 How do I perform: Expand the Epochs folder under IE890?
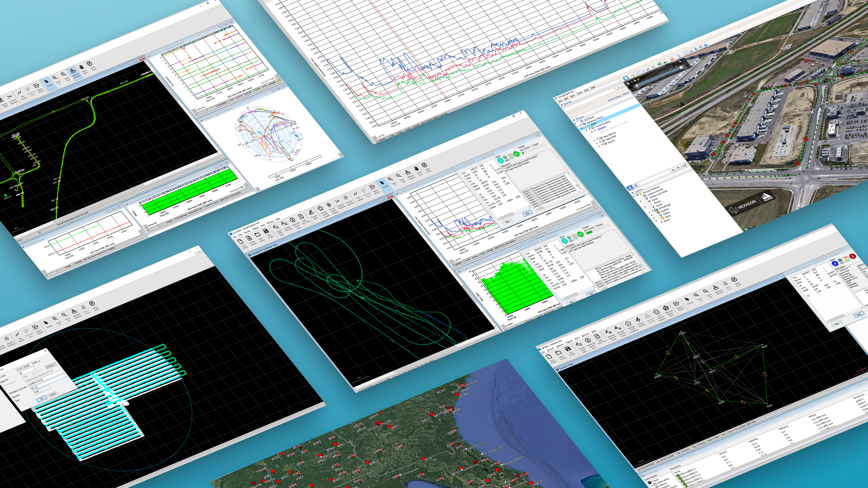tap(599, 146)
